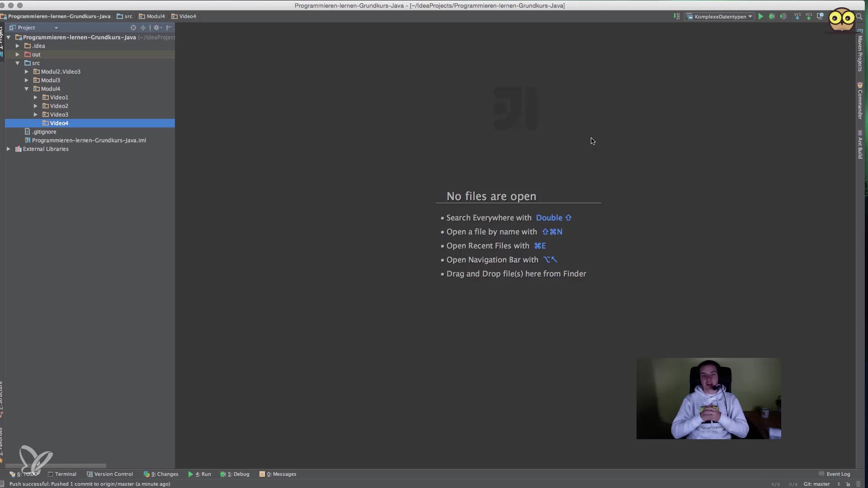
Task: Toggle the Maven Projects side panel
Action: (860, 51)
